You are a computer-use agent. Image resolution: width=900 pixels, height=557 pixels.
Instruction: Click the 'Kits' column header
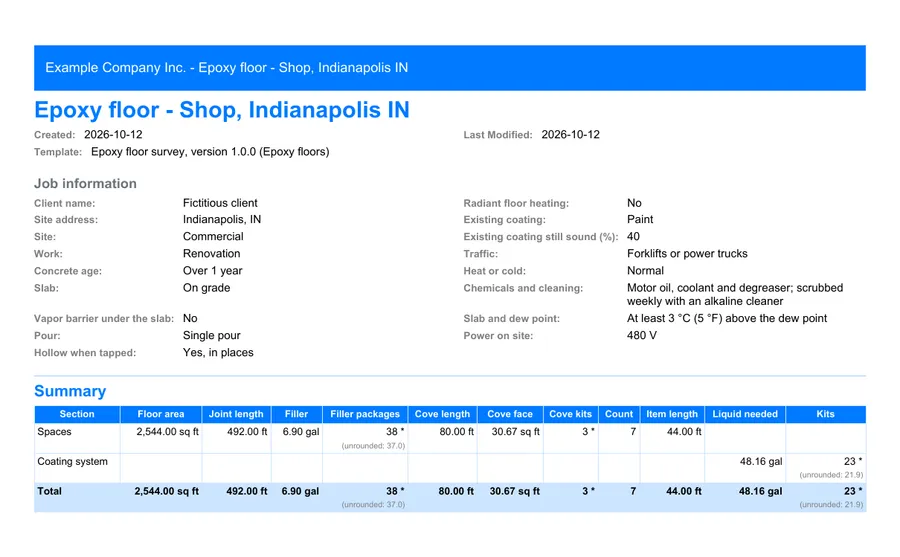(x=825, y=414)
